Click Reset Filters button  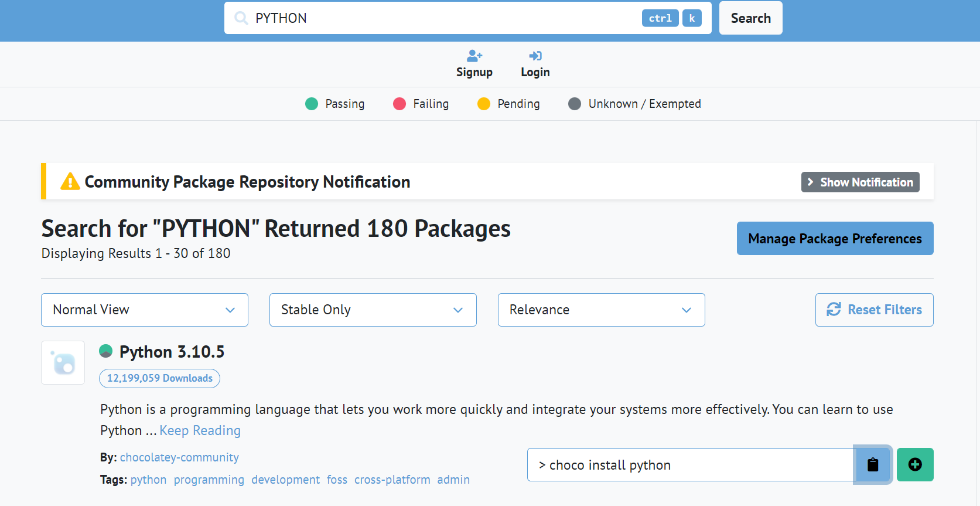874,310
